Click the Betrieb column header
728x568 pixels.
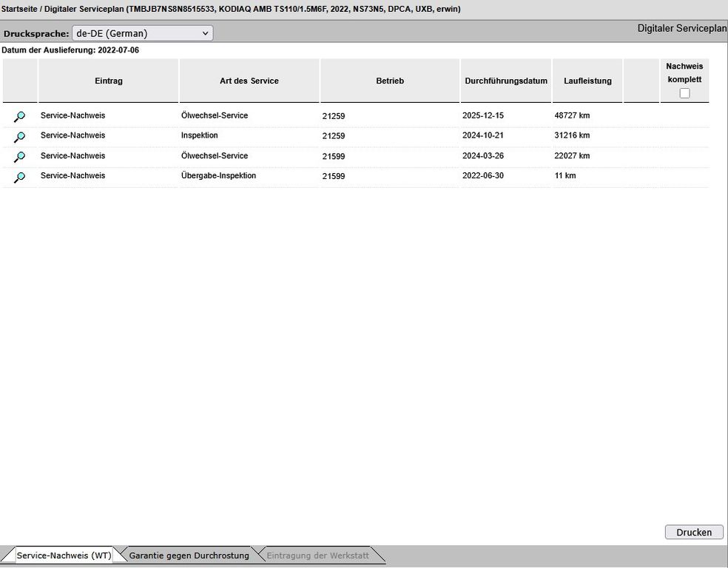click(390, 81)
